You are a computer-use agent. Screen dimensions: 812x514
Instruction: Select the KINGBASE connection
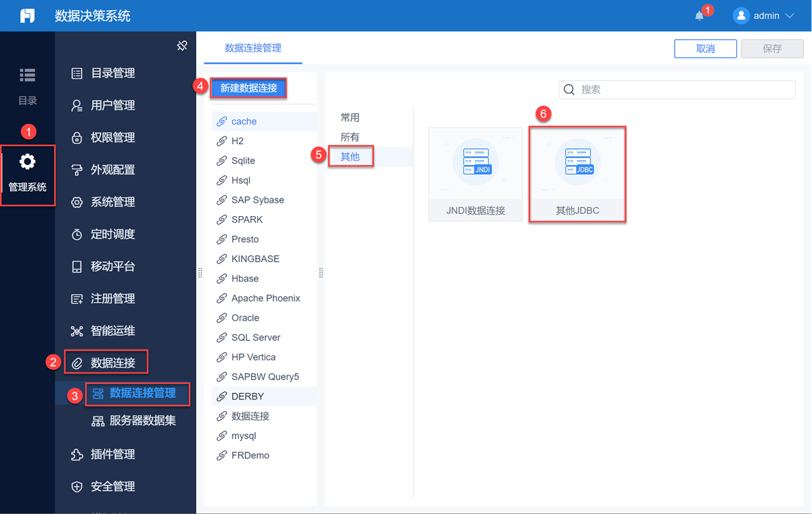264,259
